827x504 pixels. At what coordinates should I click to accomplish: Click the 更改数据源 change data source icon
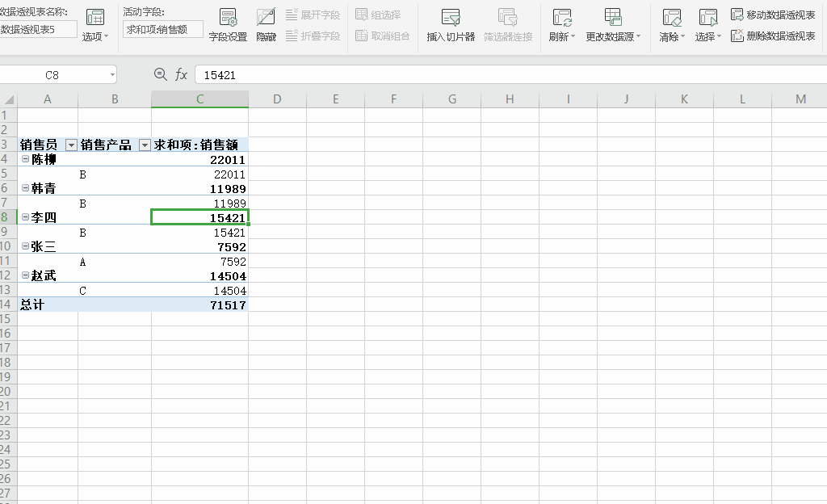tap(613, 18)
